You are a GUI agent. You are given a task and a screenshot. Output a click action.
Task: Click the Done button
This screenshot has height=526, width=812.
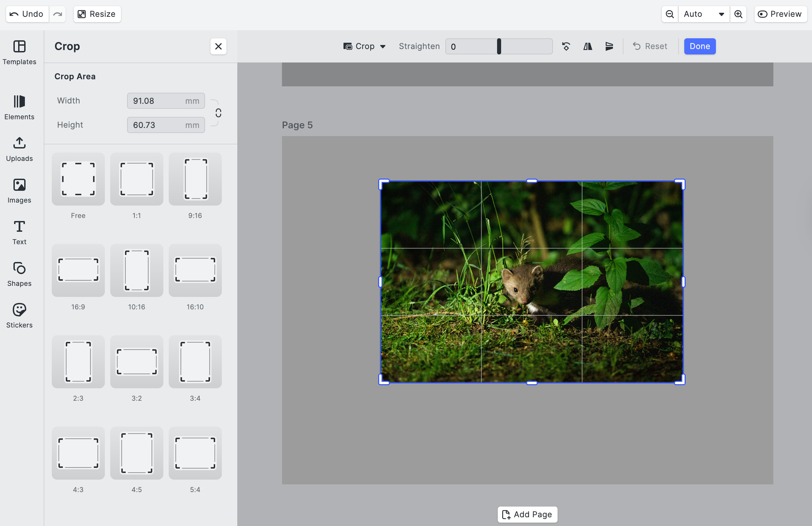[699, 46]
